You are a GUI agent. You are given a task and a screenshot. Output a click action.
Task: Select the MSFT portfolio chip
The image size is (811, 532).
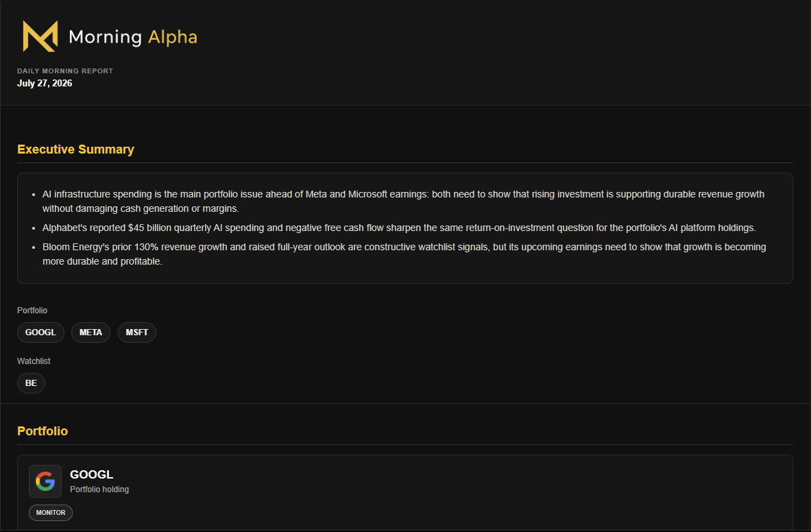tap(136, 332)
